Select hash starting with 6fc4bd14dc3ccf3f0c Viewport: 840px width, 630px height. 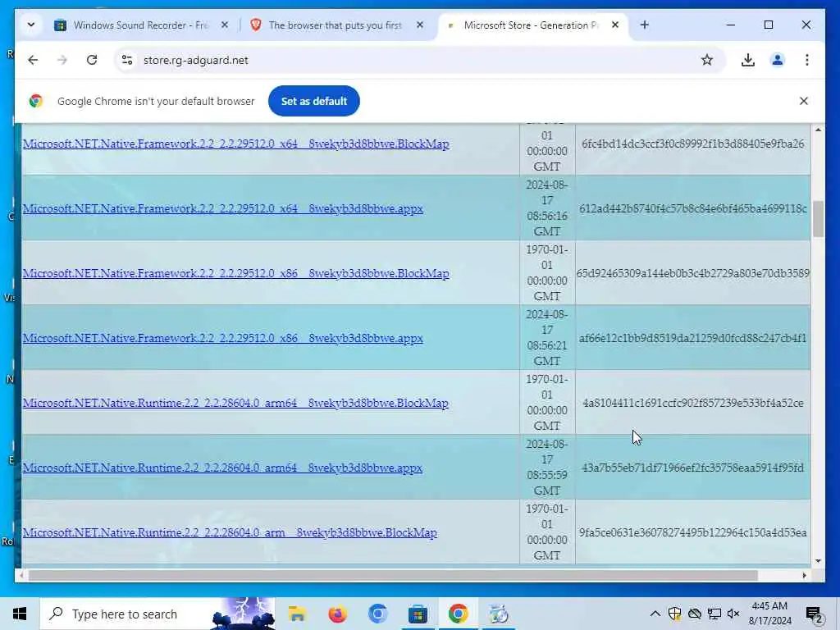pos(692,144)
